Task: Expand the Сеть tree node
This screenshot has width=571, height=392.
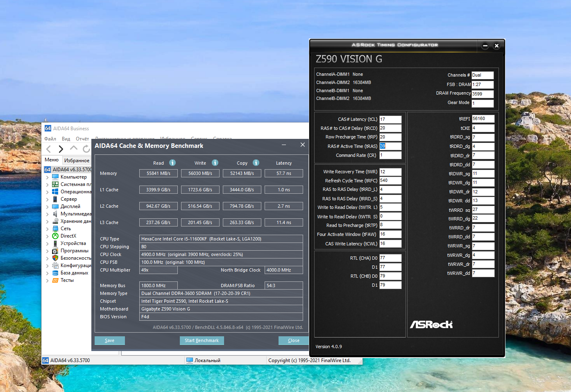Action: [x=48, y=229]
